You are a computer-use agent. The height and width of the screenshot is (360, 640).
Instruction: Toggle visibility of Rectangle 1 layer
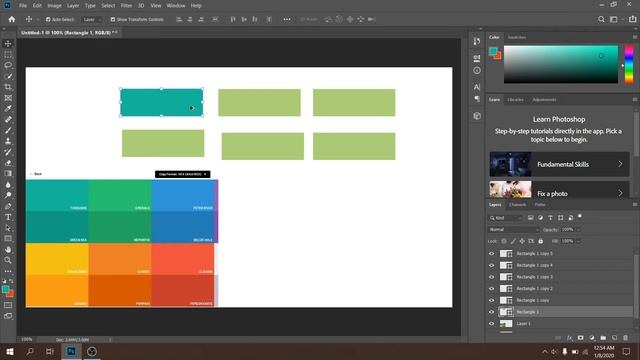[491, 312]
